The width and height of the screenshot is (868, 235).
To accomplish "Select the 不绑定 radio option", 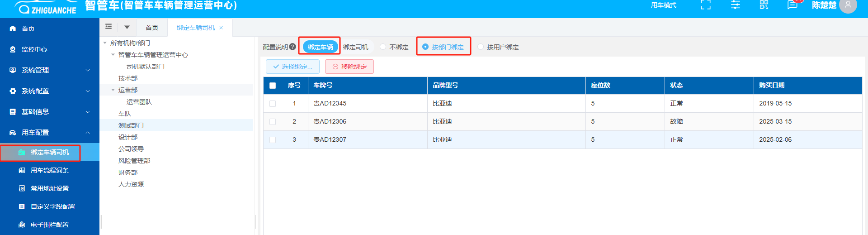I will (383, 47).
